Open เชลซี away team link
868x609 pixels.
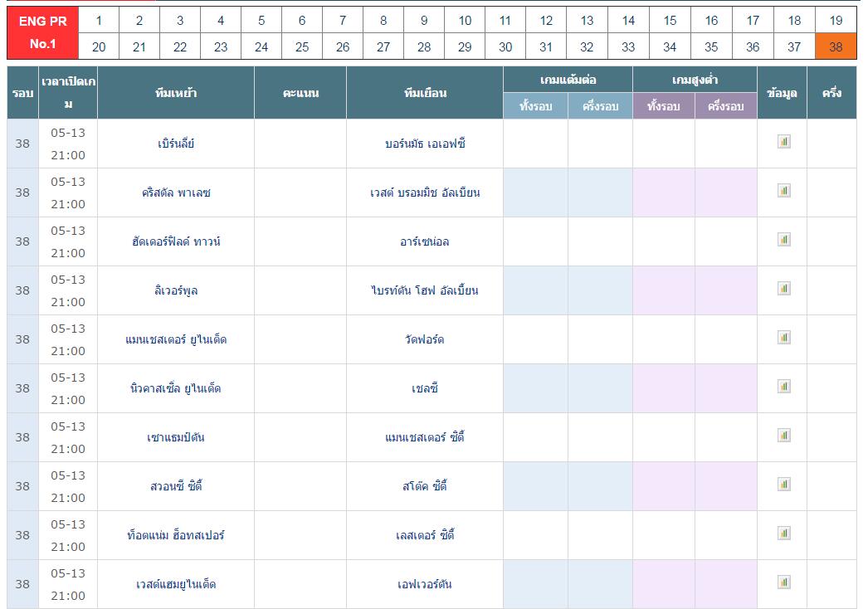(425, 388)
